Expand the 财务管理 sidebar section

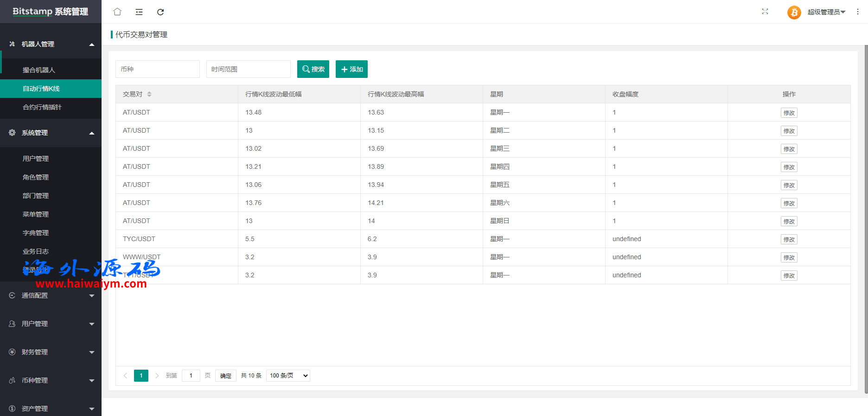(x=51, y=352)
